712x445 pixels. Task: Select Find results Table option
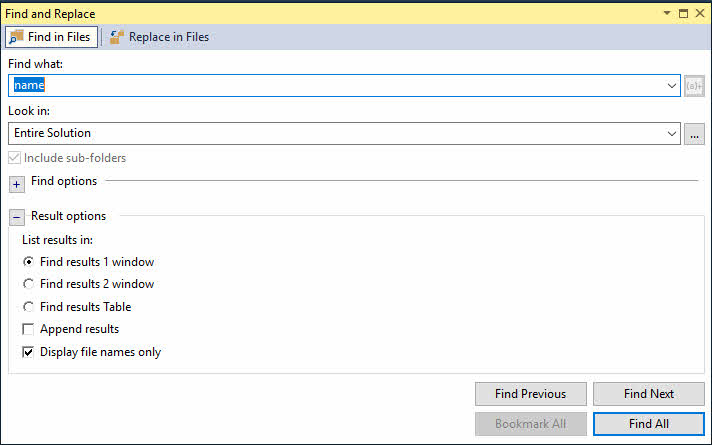(x=29, y=307)
